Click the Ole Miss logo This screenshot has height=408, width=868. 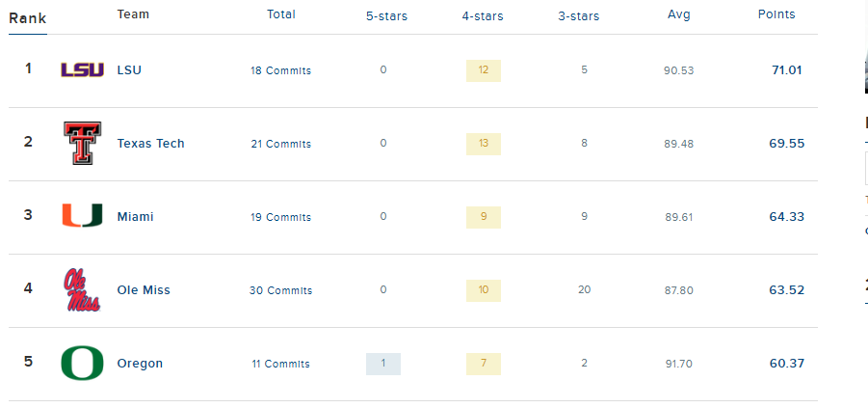(82, 289)
